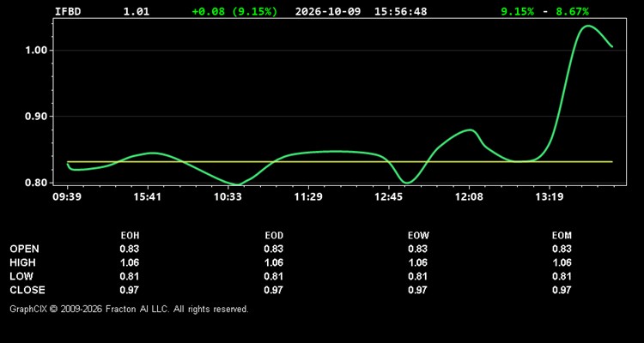Click the EOH high value 1.06

tap(130, 262)
